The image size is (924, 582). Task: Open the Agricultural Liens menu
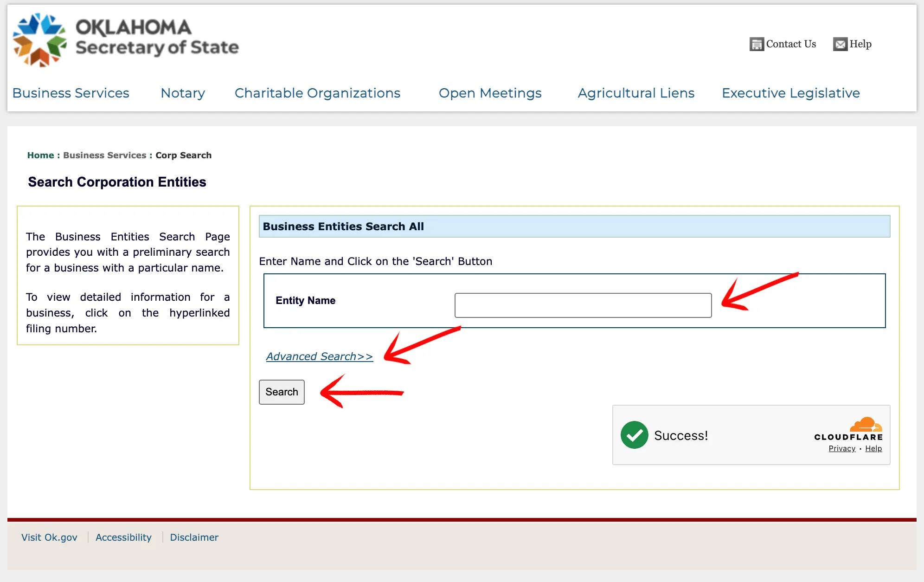coord(636,93)
